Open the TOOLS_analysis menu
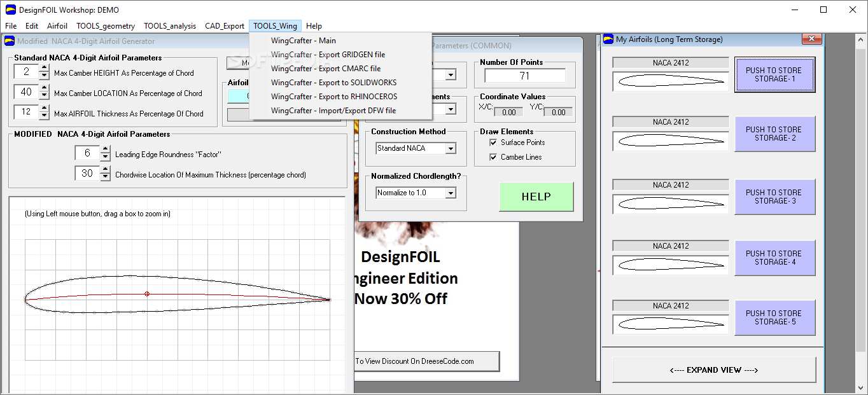 click(170, 26)
